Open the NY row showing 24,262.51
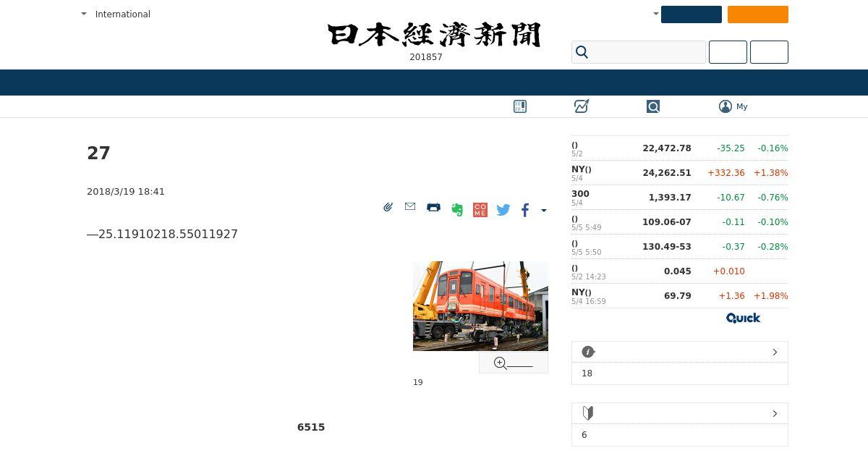The height and width of the screenshot is (456, 868). (x=680, y=173)
